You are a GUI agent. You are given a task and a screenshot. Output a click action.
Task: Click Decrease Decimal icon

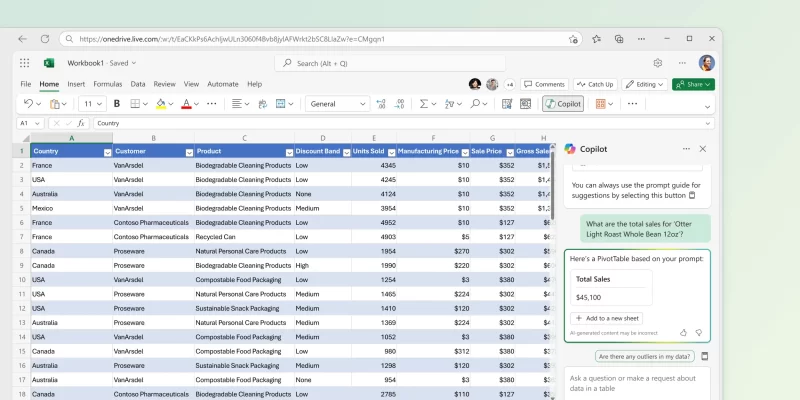click(399, 104)
